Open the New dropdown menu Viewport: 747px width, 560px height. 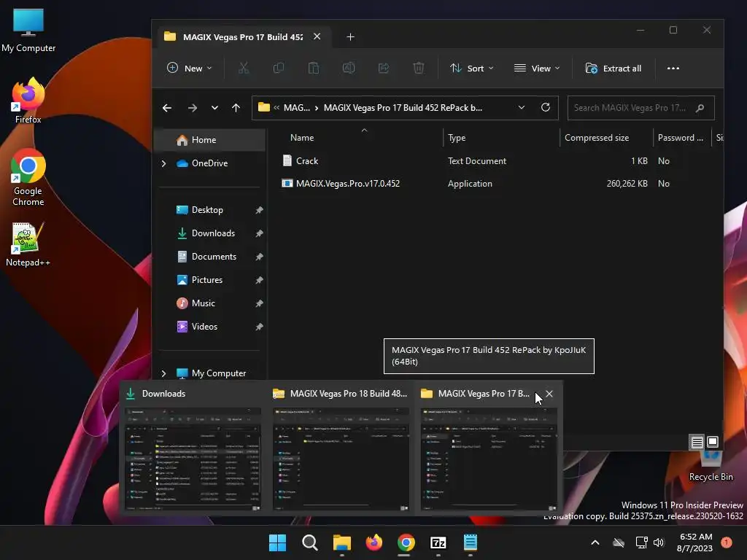point(189,68)
